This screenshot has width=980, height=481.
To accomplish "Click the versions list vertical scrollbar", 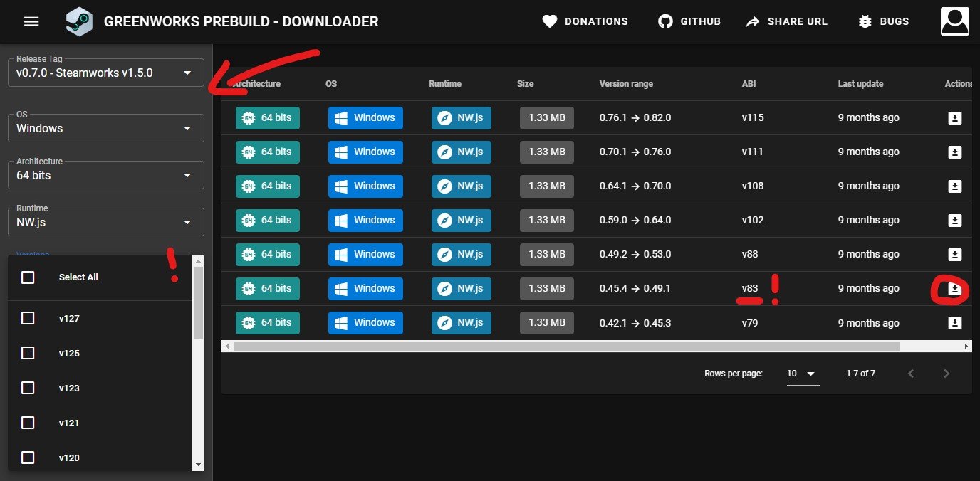I will [x=198, y=303].
